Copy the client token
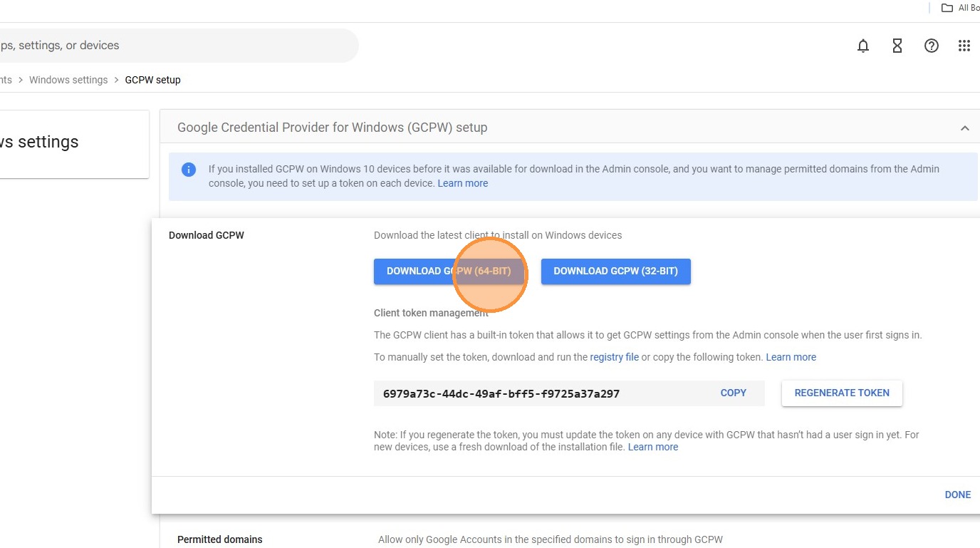This screenshot has width=980, height=548. [734, 393]
